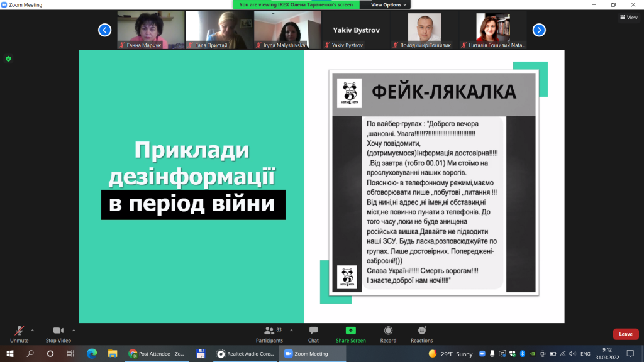Open the Reactions menu
The image size is (644, 362).
click(422, 334)
